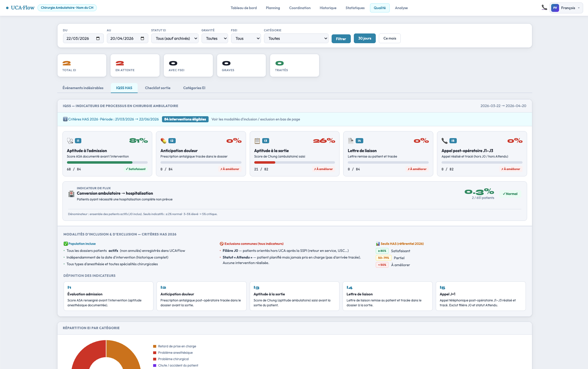The image size is (588, 369).
Task: Open the Catégories EI tab
Action: [194, 88]
